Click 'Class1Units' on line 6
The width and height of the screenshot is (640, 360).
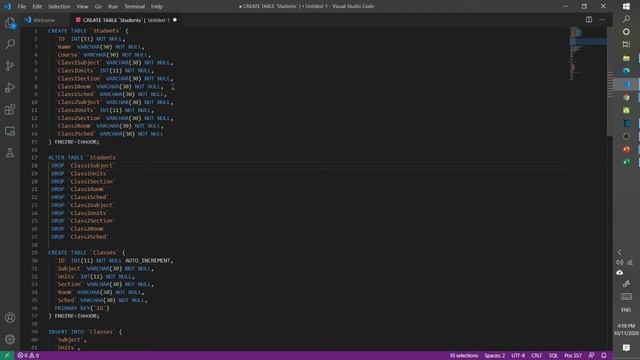76,71
